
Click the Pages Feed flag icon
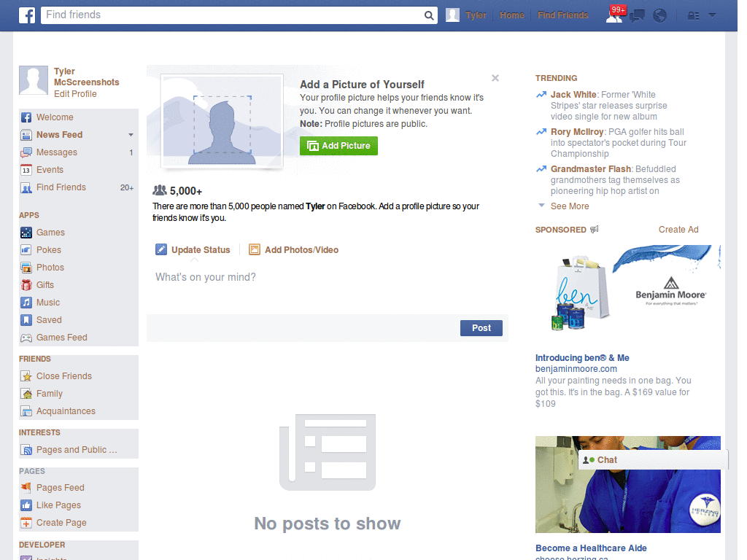click(x=26, y=488)
